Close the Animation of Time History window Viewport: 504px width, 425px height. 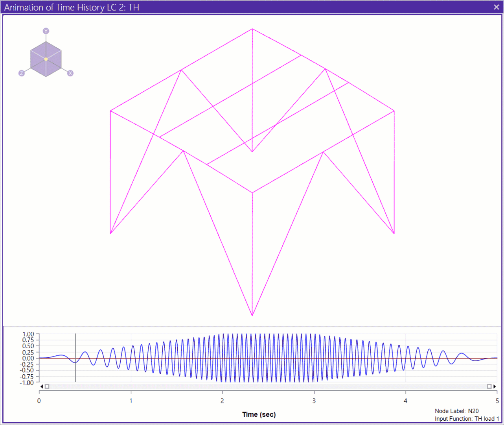(x=496, y=7)
